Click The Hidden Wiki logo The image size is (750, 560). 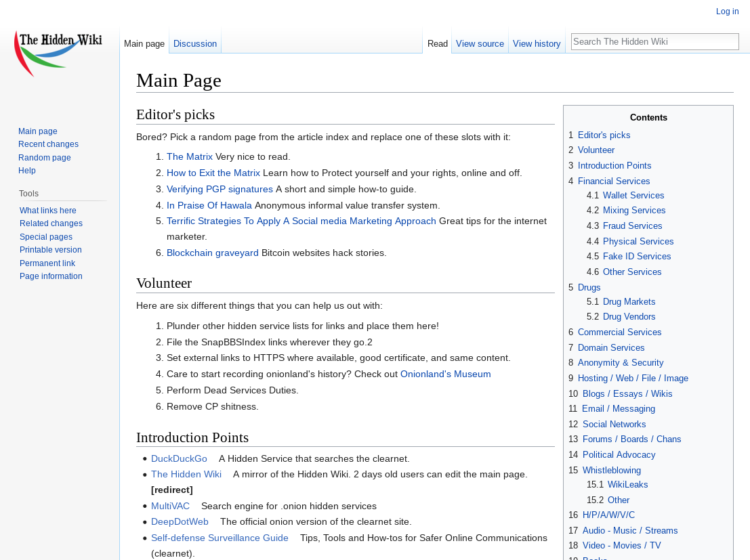click(59, 53)
